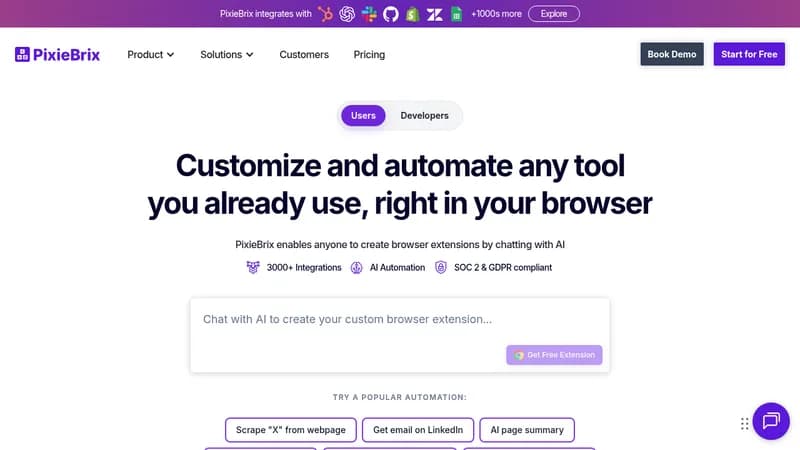Click the Book Demo button

[x=672, y=54]
